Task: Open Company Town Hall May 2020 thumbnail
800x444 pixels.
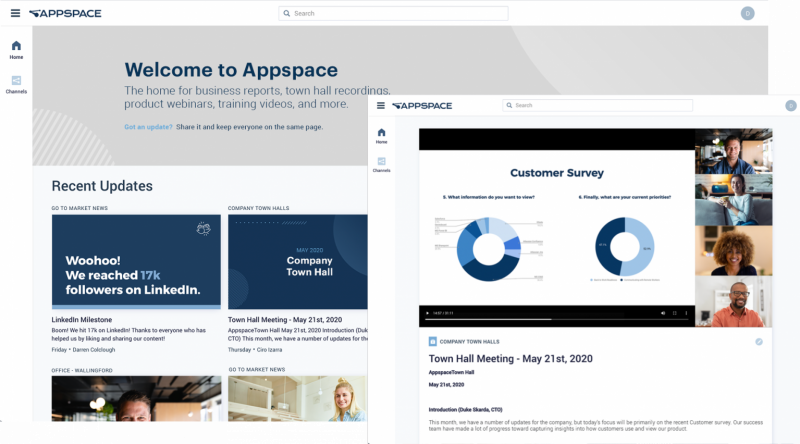Action: [x=297, y=261]
